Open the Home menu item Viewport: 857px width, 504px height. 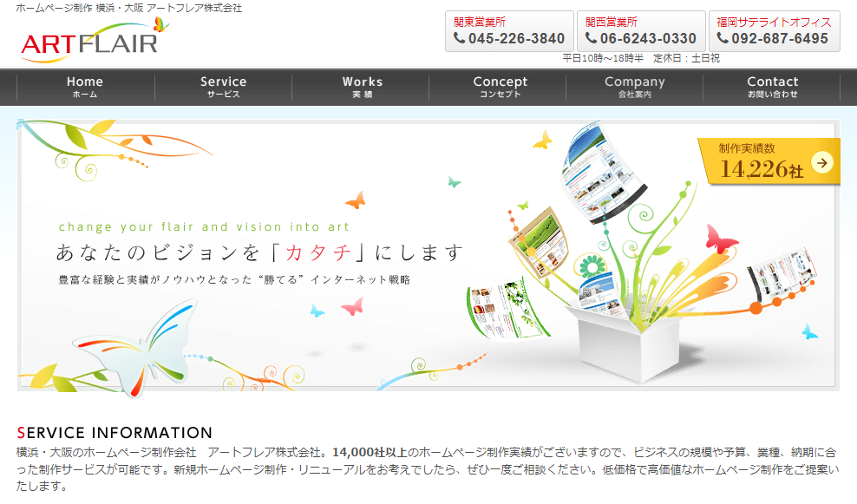click(85, 87)
